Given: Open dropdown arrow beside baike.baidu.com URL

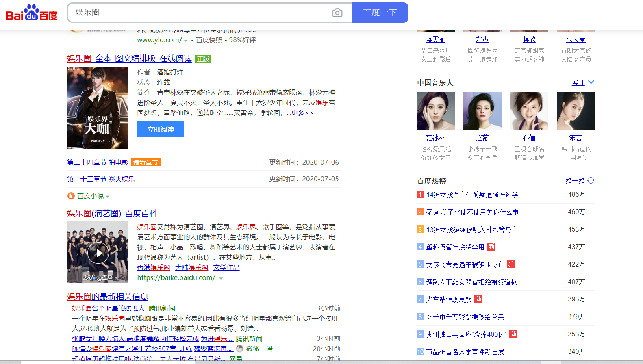Looking at the screenshot, I should coord(221,278).
